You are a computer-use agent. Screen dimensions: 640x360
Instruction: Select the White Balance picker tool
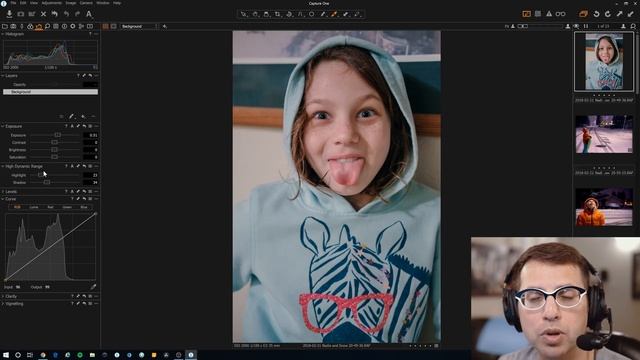pos(323,14)
